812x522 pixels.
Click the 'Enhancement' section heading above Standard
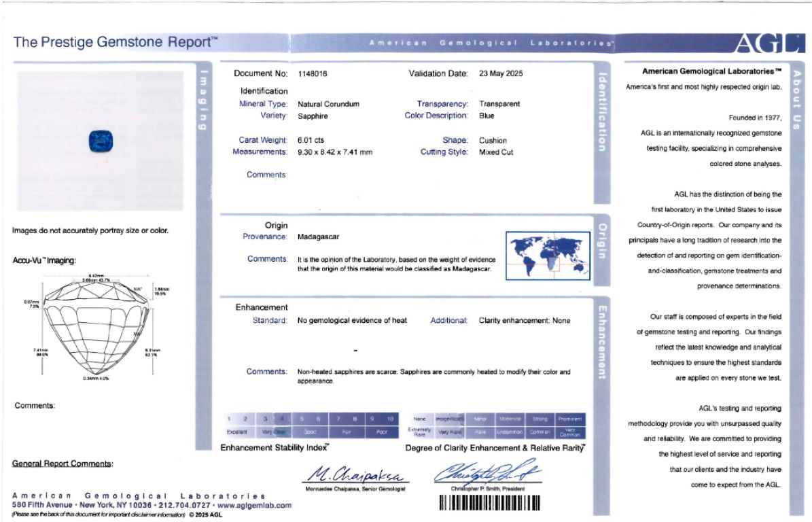262,308
